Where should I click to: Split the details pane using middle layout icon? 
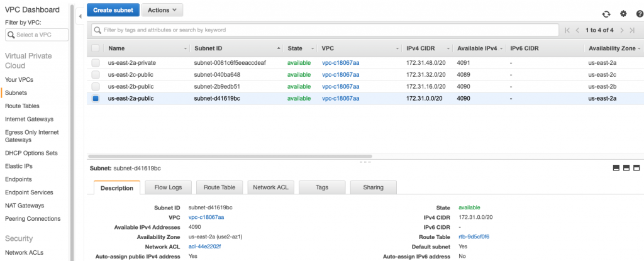[626, 168]
